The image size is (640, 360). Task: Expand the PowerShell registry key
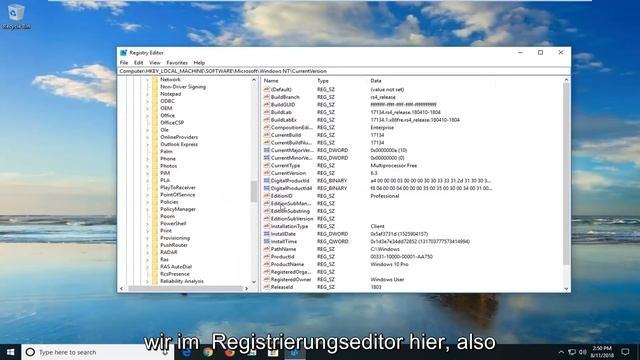point(147,224)
